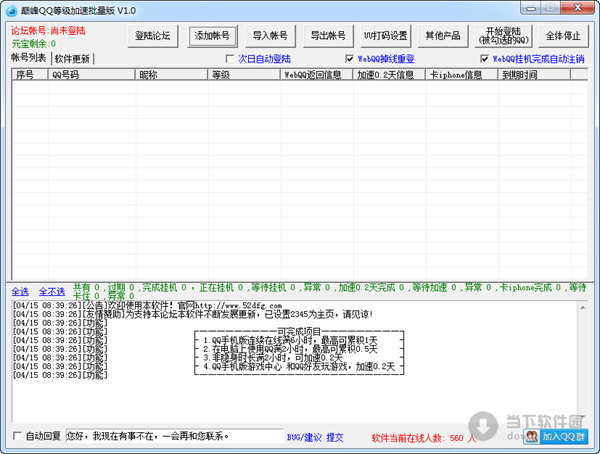The height and width of the screenshot is (454, 600).
Task: Click the 昵称 column header
Action: 171,75
